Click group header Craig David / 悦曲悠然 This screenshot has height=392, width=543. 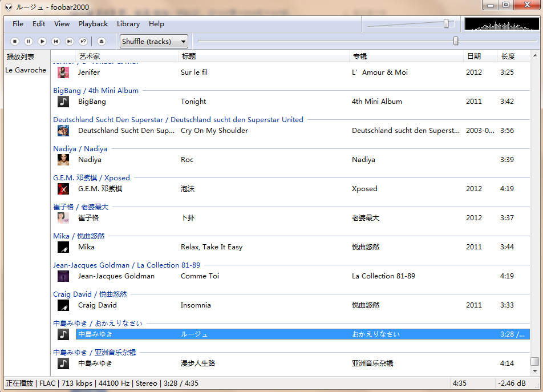tap(90, 294)
